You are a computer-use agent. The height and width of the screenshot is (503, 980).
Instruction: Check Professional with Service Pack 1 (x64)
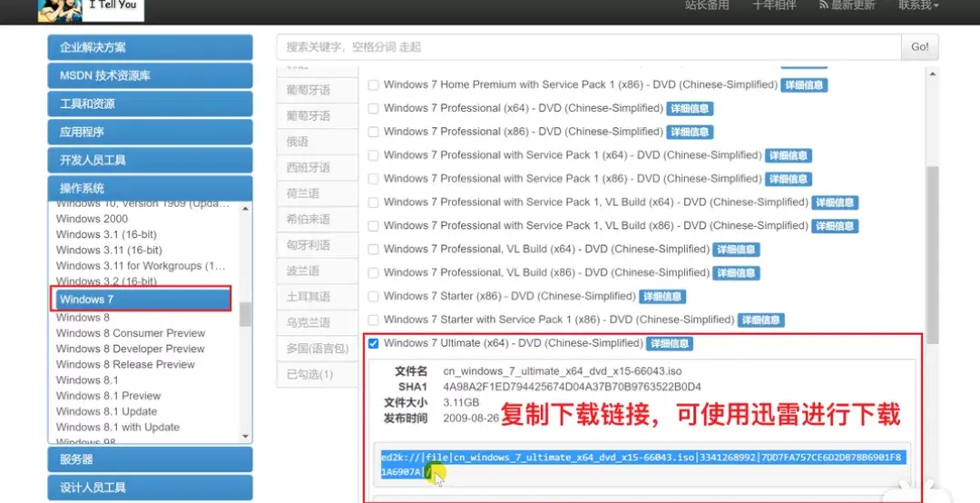(x=373, y=156)
